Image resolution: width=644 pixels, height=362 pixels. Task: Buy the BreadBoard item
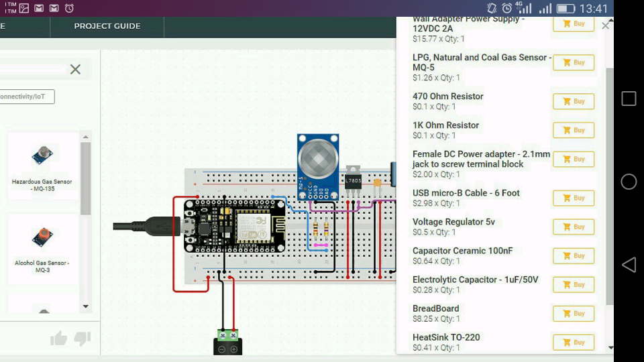click(573, 313)
